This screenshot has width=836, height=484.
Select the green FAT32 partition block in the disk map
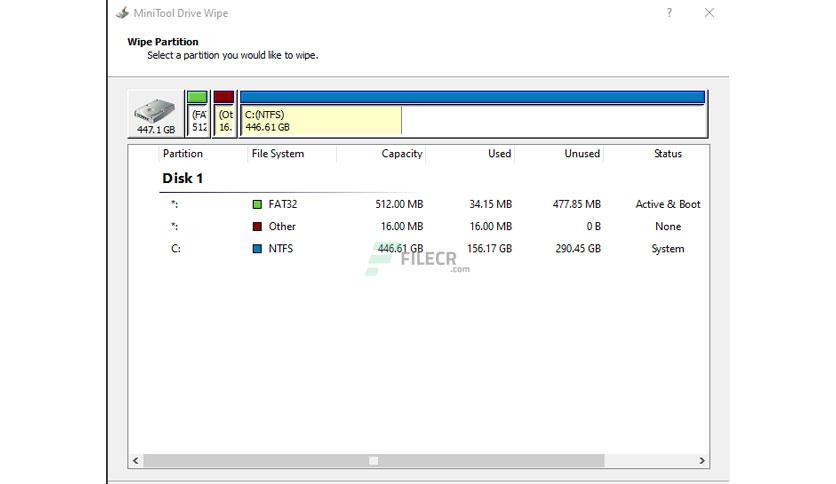pos(197,114)
